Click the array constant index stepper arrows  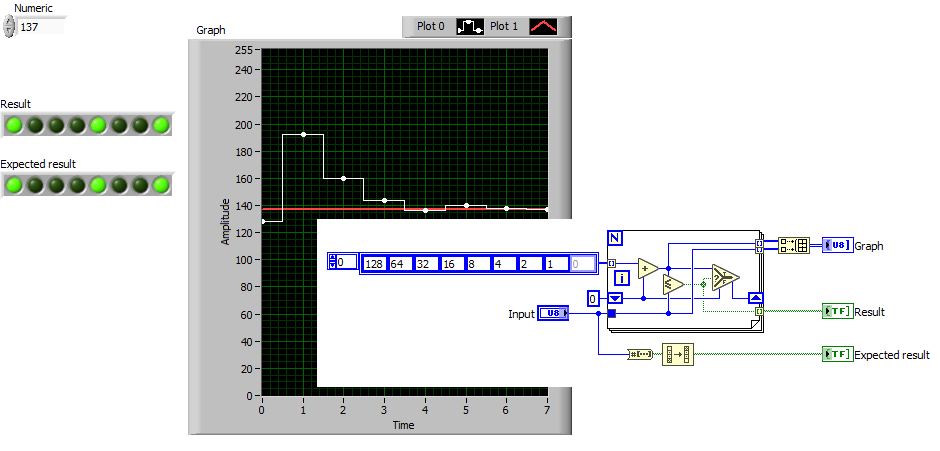point(333,262)
